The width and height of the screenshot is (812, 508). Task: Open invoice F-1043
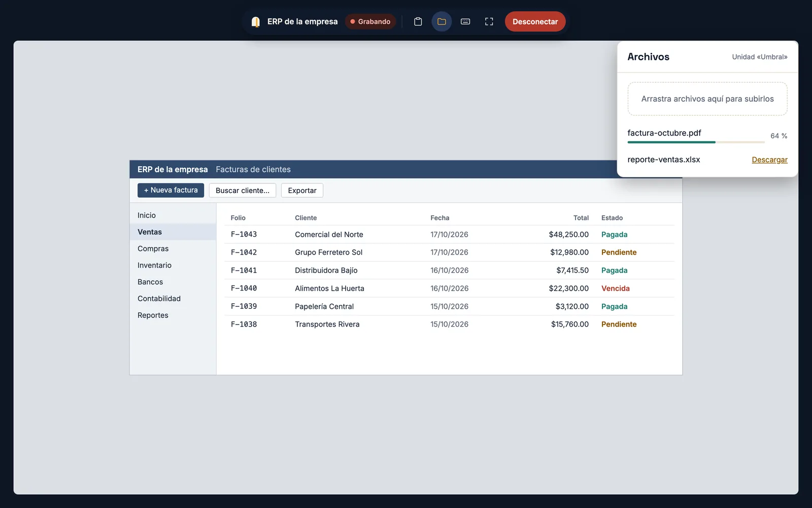pyautogui.click(x=244, y=234)
